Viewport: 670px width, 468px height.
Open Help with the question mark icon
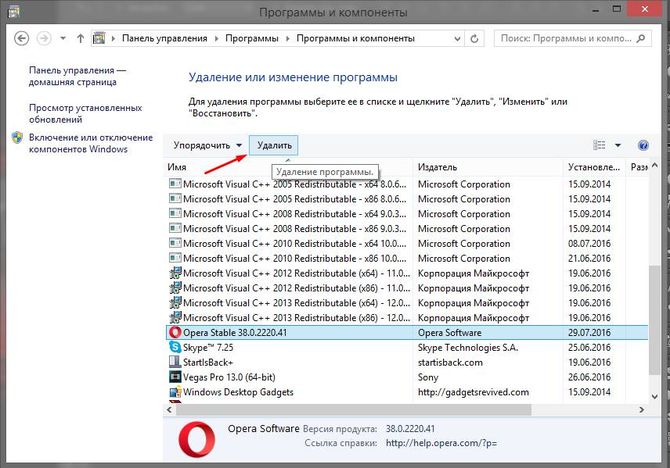pyautogui.click(x=643, y=145)
